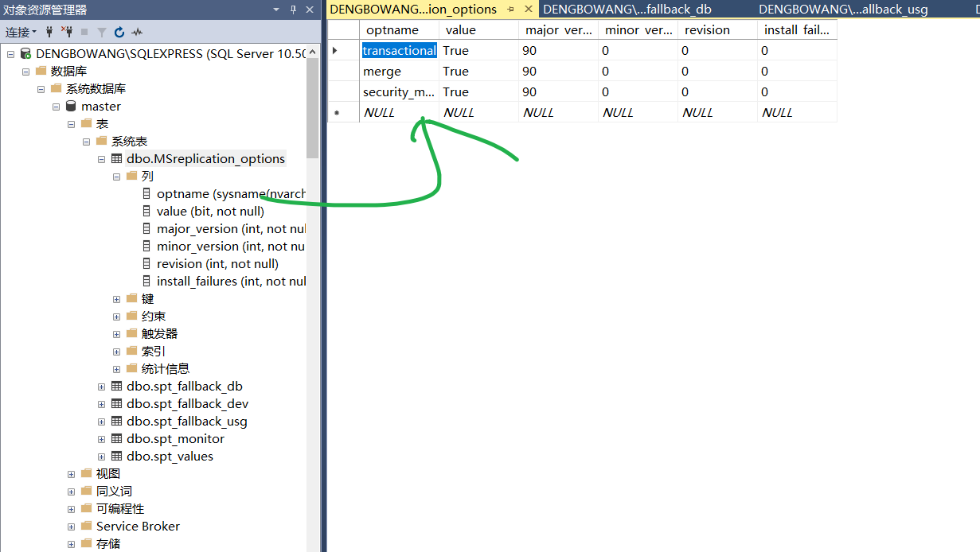Screen dimensions: 980x552
Task: Select the value column icon under 列
Action: 147,211
